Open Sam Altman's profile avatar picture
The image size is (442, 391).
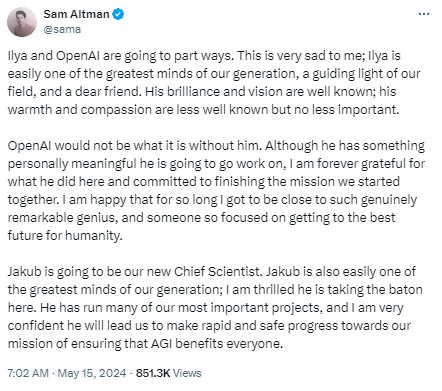[22, 22]
